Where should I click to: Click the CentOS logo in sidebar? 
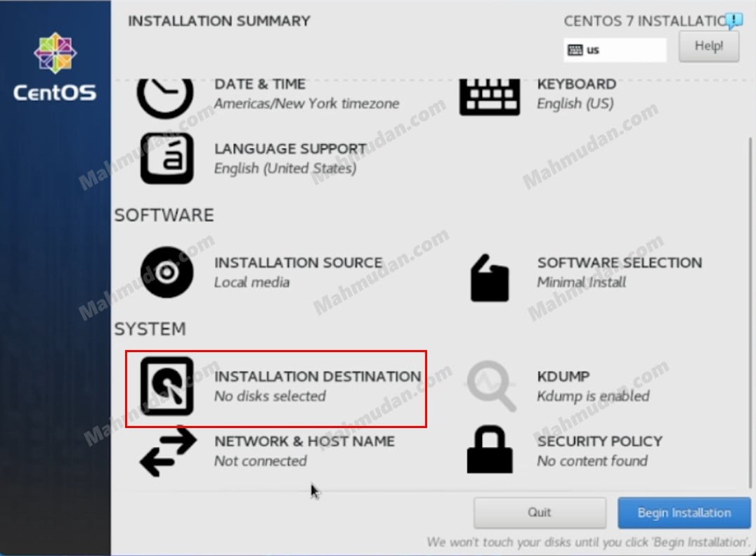[55, 69]
